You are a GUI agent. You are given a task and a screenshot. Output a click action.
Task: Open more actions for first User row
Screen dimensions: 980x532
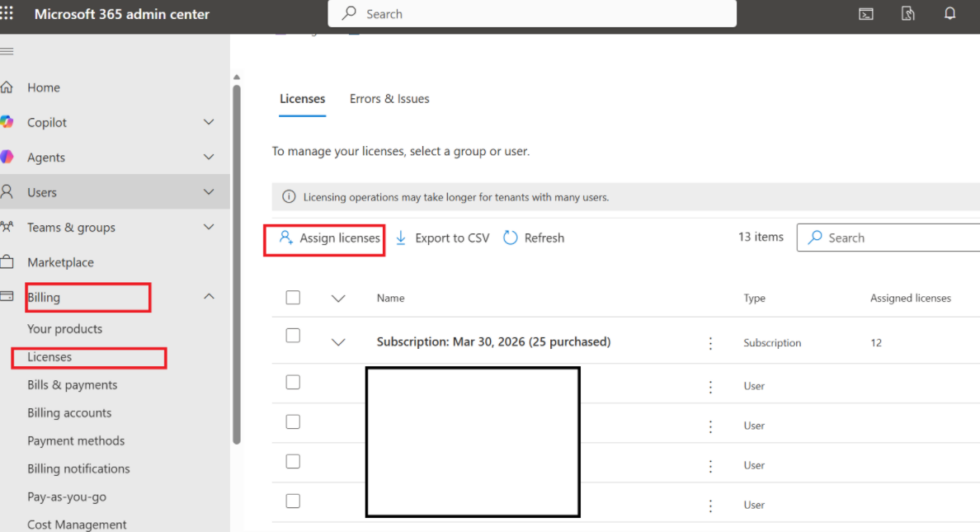[710, 387]
